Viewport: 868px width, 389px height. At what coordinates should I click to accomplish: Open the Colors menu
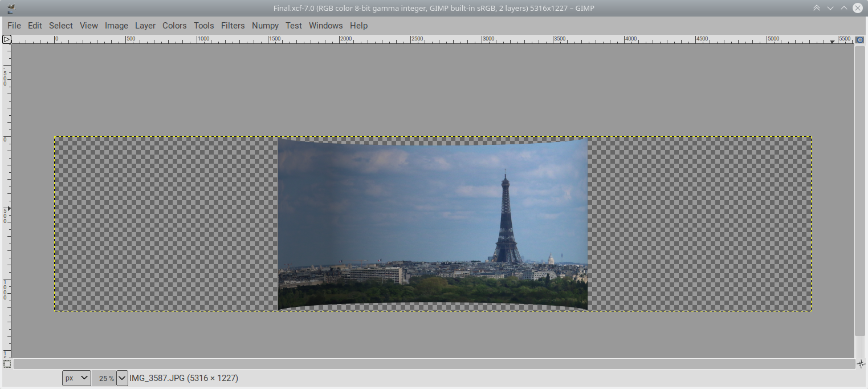pyautogui.click(x=174, y=26)
